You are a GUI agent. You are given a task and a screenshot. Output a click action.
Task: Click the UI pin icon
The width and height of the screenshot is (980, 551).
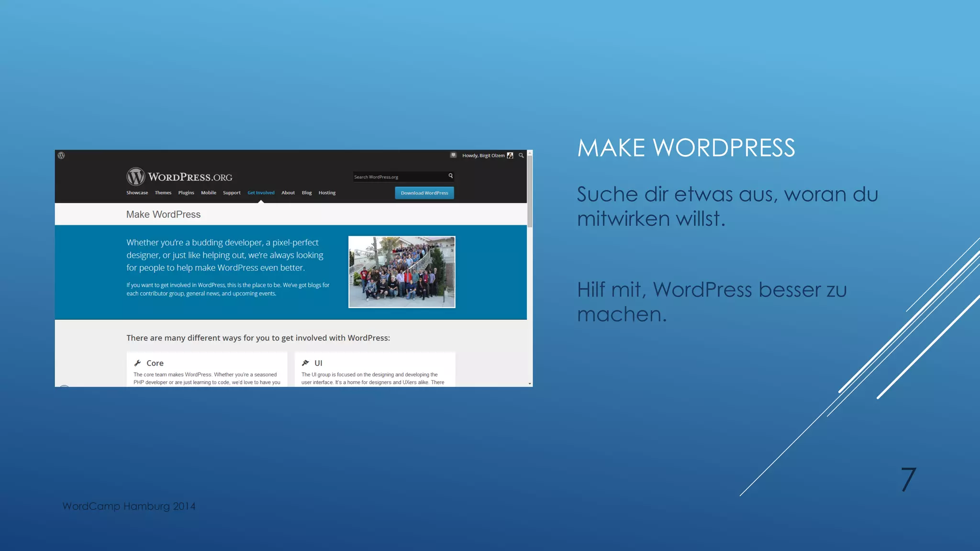point(305,363)
